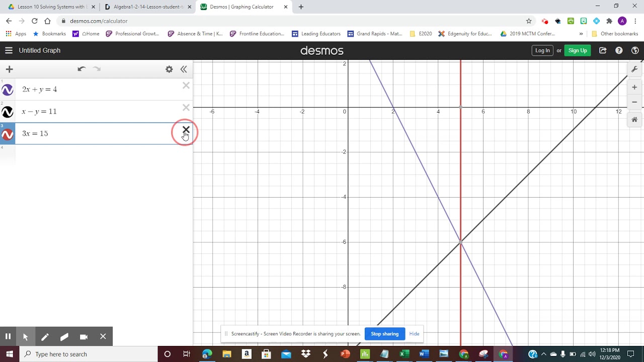Screen dimensions: 644x362
Task: Pause the Screencastify recording
Action: click(x=8, y=336)
